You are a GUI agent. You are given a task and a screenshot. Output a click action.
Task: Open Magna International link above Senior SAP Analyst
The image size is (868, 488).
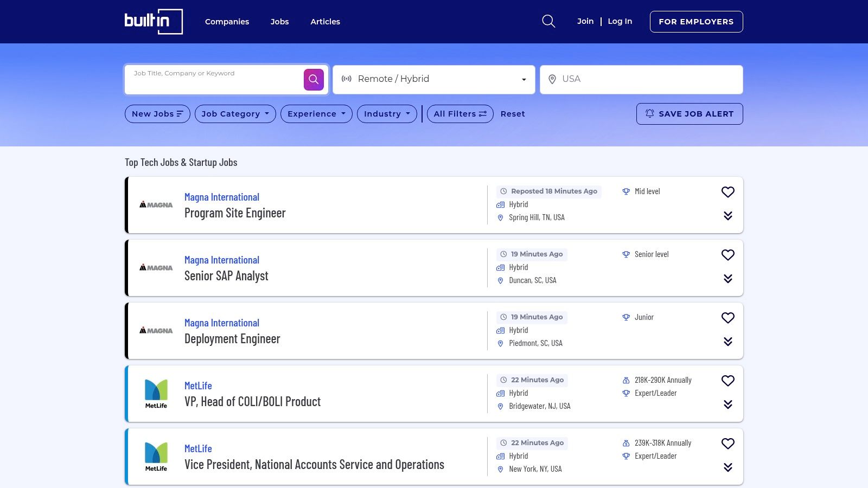tap(222, 260)
